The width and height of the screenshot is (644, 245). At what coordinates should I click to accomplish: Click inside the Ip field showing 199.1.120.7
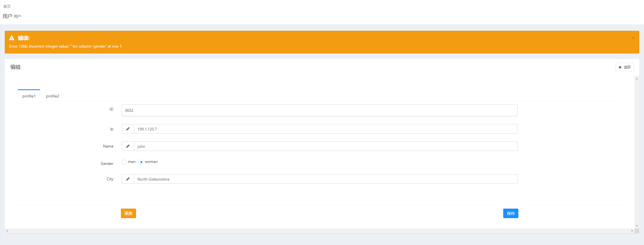tap(325, 129)
